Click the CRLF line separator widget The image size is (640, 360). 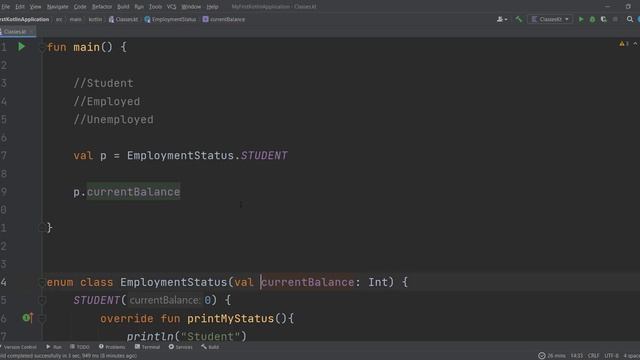coord(593,356)
